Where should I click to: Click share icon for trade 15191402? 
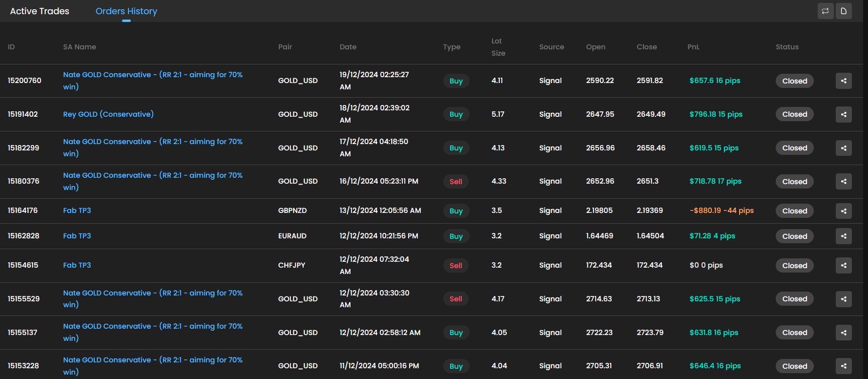[844, 114]
